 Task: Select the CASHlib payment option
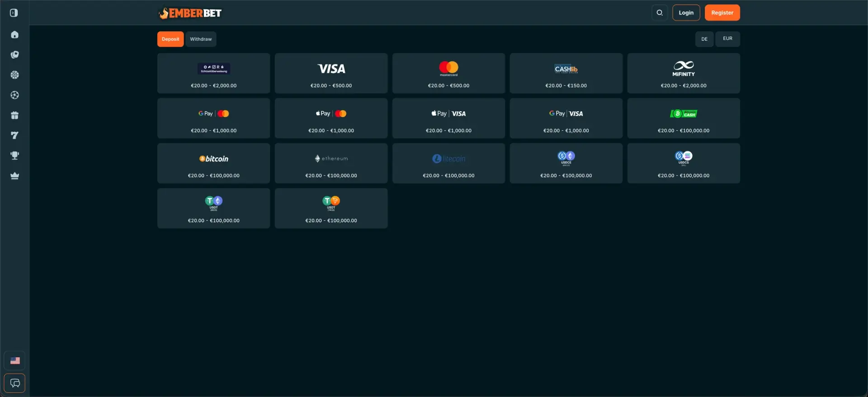pyautogui.click(x=566, y=73)
